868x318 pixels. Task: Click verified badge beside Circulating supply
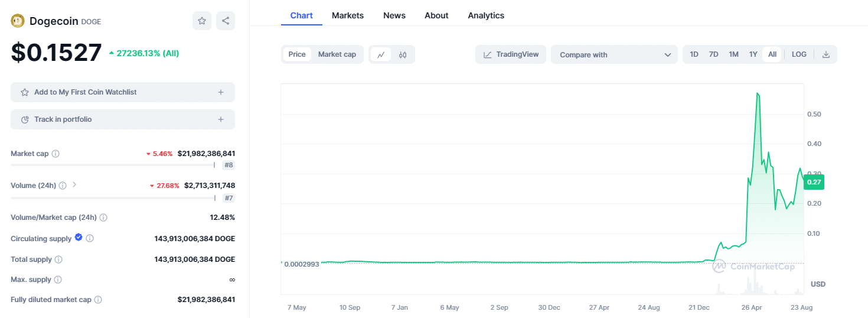click(x=78, y=238)
